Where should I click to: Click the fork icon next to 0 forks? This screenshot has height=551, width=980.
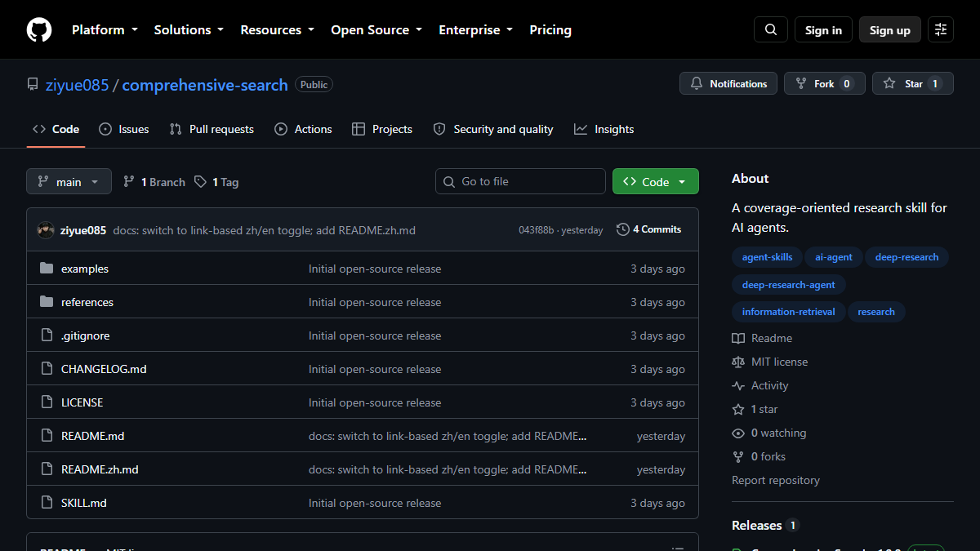738,456
